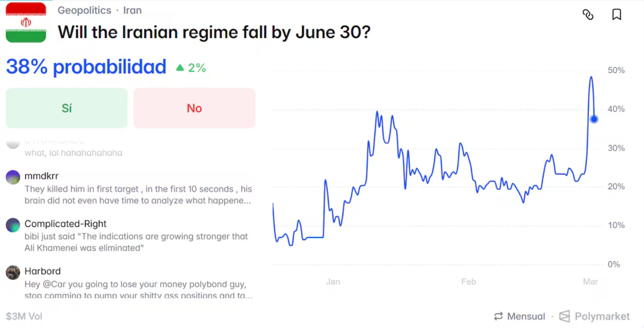Open the Geopolitics category

[84, 10]
